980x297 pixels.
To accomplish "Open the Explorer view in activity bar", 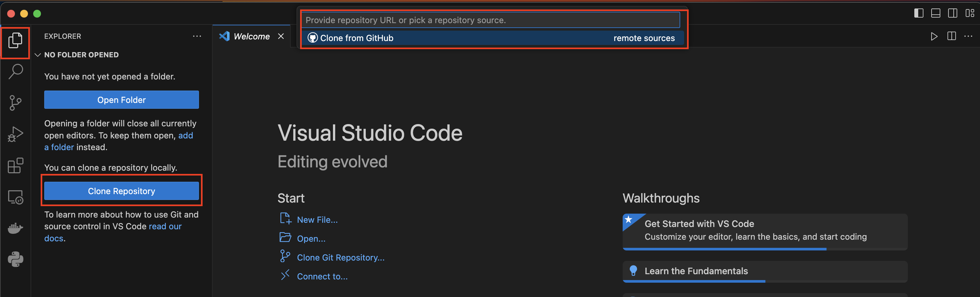I will click(x=15, y=40).
